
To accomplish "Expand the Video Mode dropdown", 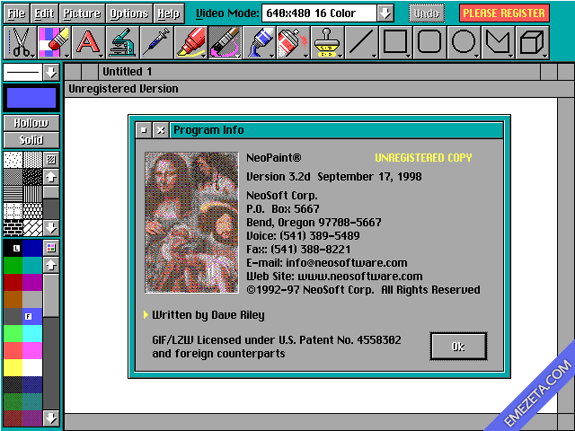I will 385,14.
